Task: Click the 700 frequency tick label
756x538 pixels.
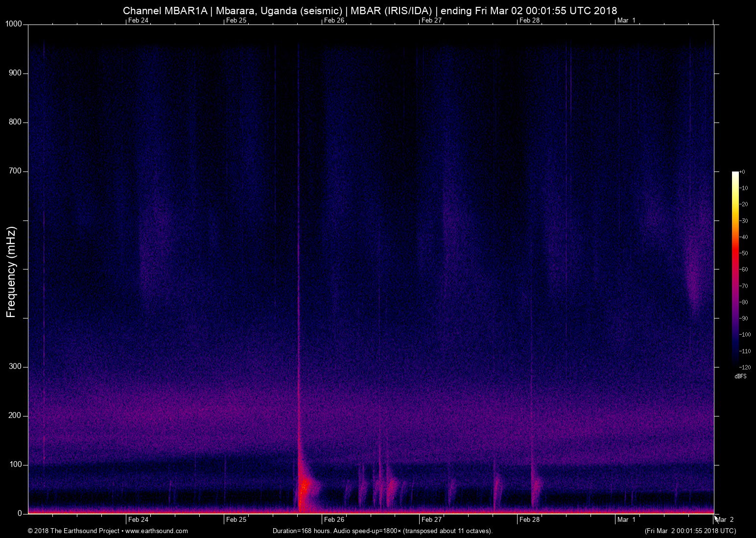Action: 16,171
